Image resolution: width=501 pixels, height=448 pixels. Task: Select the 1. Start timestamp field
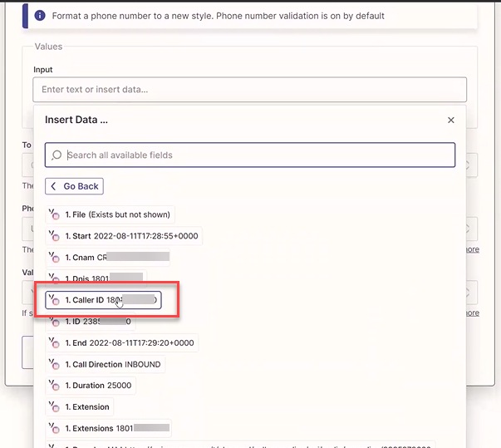pos(124,236)
